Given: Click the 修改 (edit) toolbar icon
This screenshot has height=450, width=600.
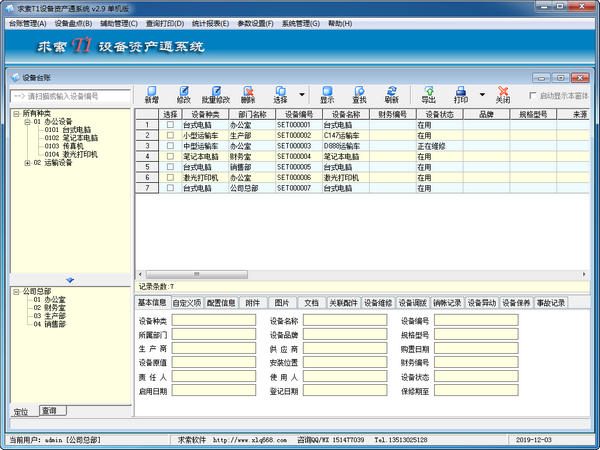Looking at the screenshot, I should click(184, 95).
